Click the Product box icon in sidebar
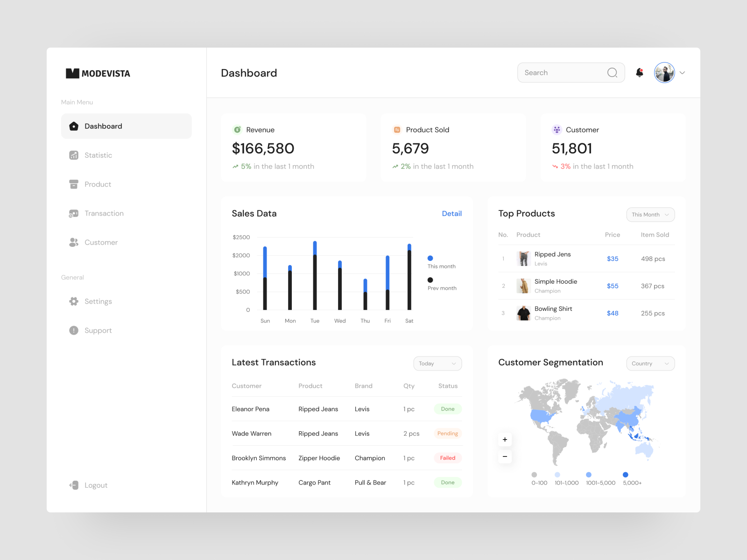This screenshot has width=747, height=560. coord(73,184)
